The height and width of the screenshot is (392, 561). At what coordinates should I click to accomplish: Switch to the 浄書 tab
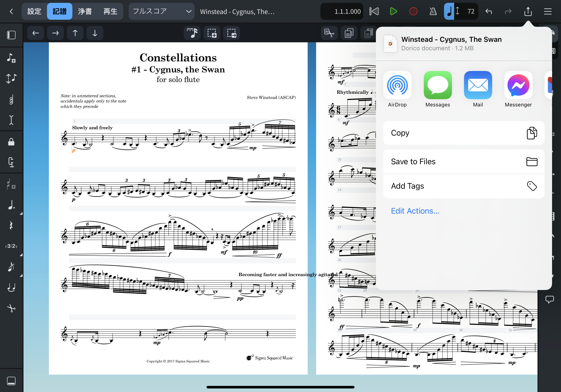tap(85, 12)
